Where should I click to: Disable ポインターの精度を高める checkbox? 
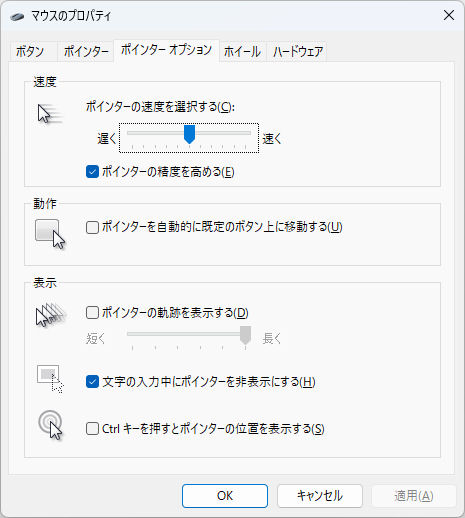click(x=92, y=172)
